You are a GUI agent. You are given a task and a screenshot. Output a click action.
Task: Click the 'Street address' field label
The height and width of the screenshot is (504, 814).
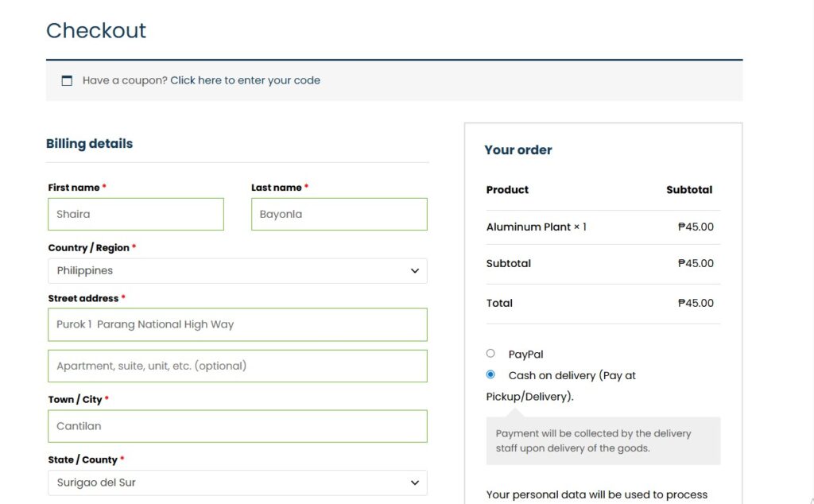coord(83,298)
